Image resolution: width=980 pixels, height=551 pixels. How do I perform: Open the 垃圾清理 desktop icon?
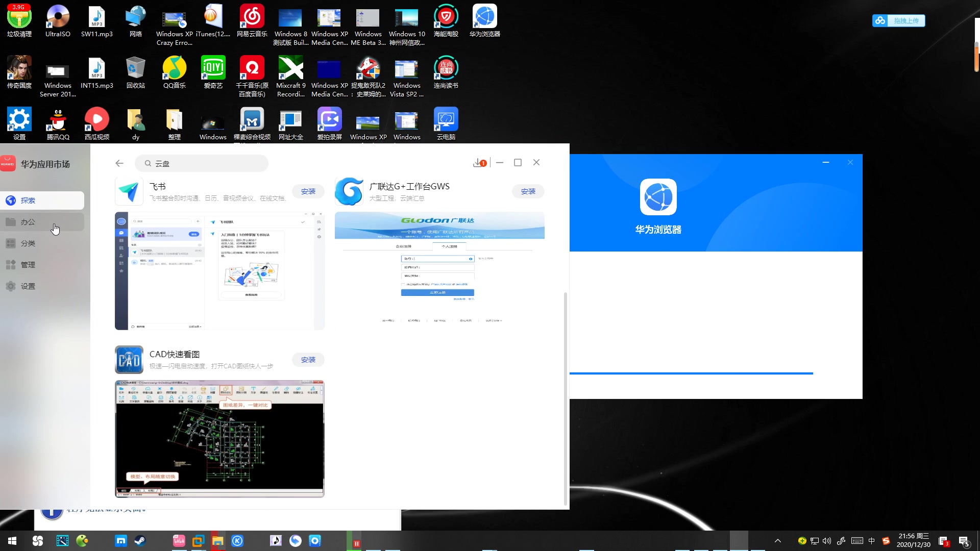click(19, 21)
